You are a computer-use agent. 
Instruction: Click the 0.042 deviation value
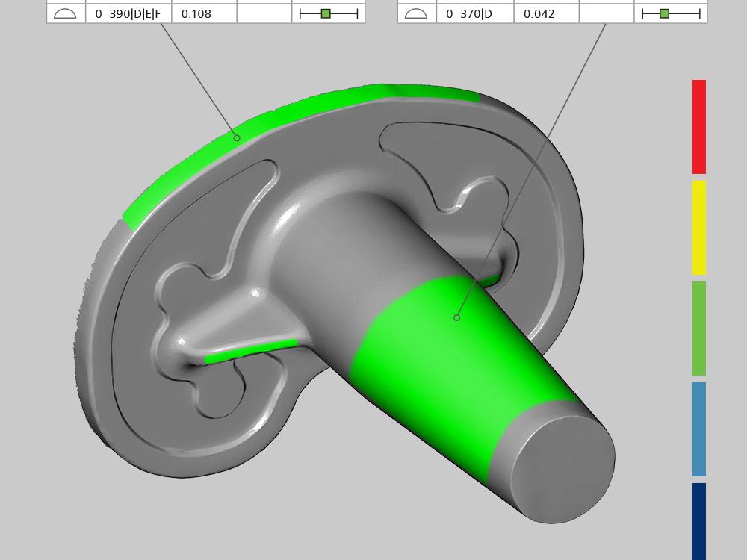(539, 13)
